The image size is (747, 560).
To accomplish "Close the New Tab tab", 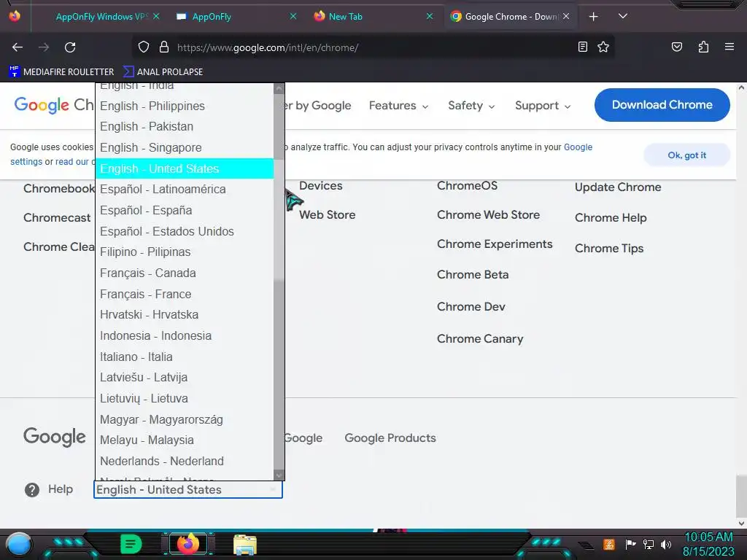I will click(x=429, y=16).
